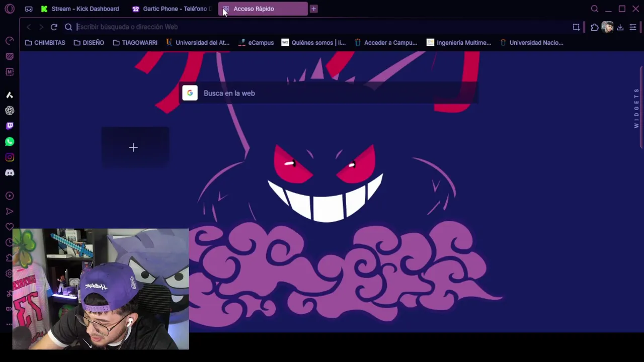
Task: Select the Acceso Rápido tab
Action: (x=263, y=9)
